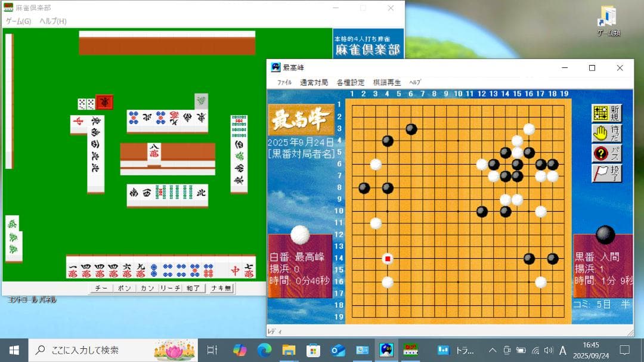This screenshot has width=644, height=362.
Task: Open the ファイル menu in 最高峰
Action: click(284, 82)
